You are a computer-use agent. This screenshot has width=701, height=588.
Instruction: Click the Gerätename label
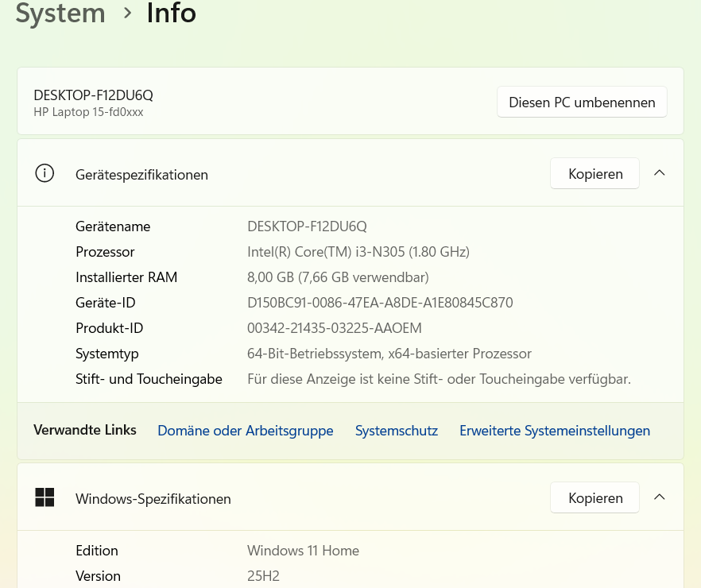pos(113,226)
